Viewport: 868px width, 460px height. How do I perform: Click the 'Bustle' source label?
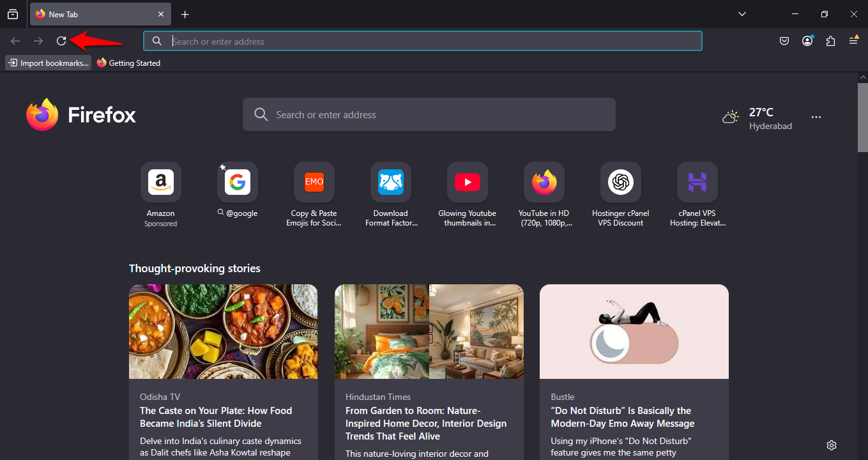[x=563, y=397]
